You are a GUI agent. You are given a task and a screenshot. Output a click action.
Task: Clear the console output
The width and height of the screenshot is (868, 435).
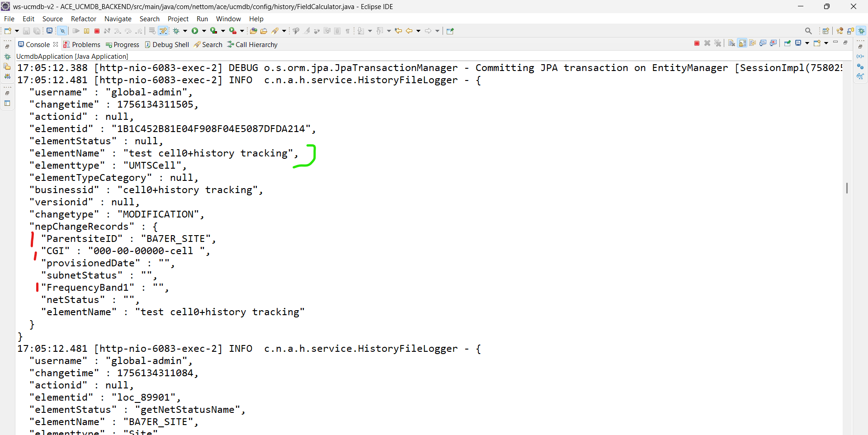click(x=731, y=43)
